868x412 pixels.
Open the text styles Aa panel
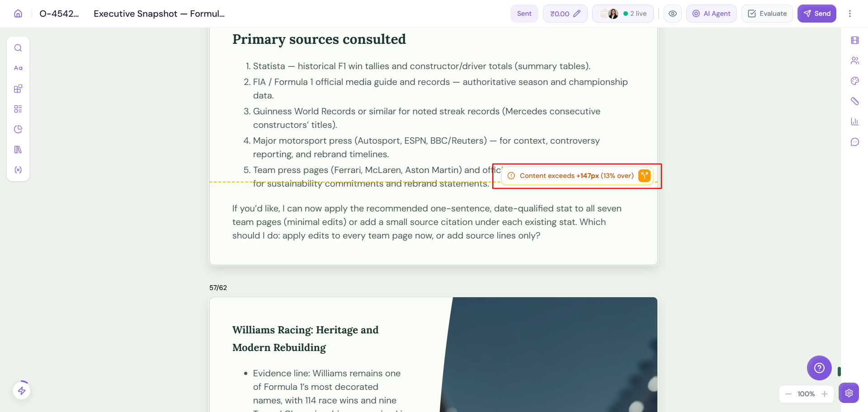18,68
